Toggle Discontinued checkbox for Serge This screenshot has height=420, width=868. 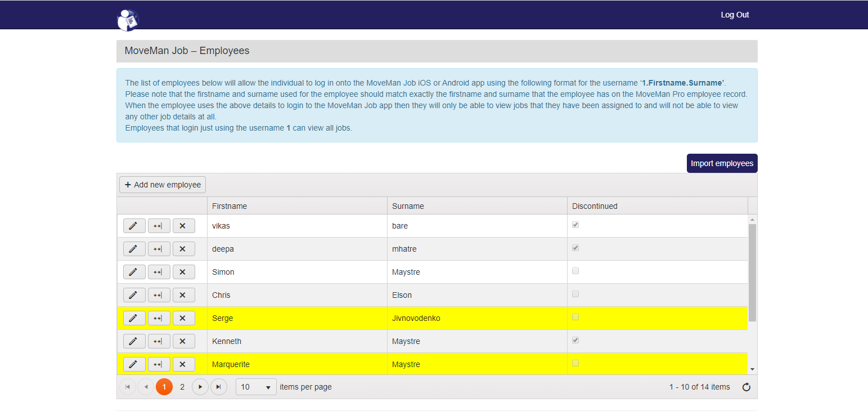click(575, 317)
